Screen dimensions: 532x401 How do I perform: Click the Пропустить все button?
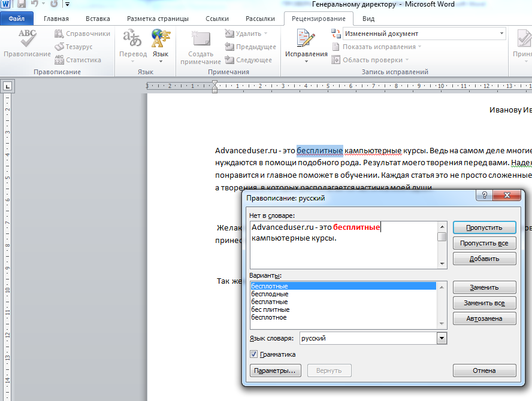[484, 243]
